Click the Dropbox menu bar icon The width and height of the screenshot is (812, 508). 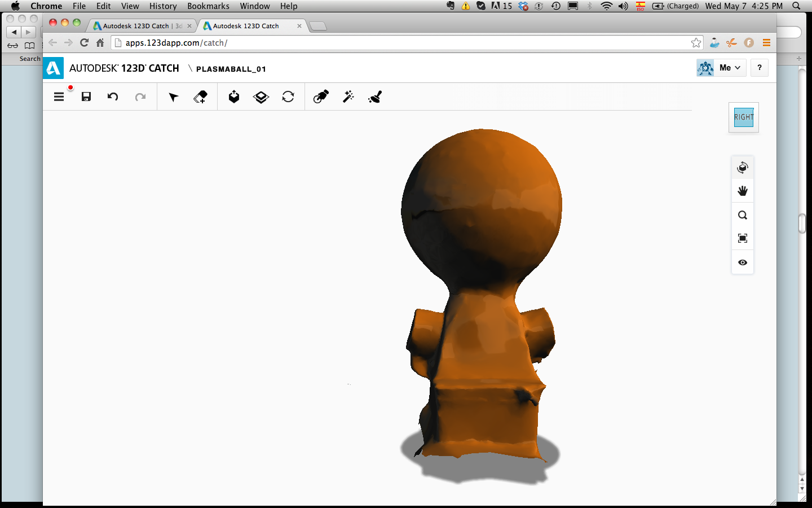click(x=523, y=6)
